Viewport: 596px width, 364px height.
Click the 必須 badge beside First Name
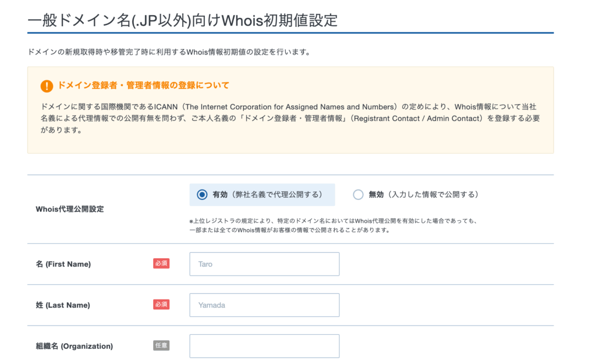point(161,263)
